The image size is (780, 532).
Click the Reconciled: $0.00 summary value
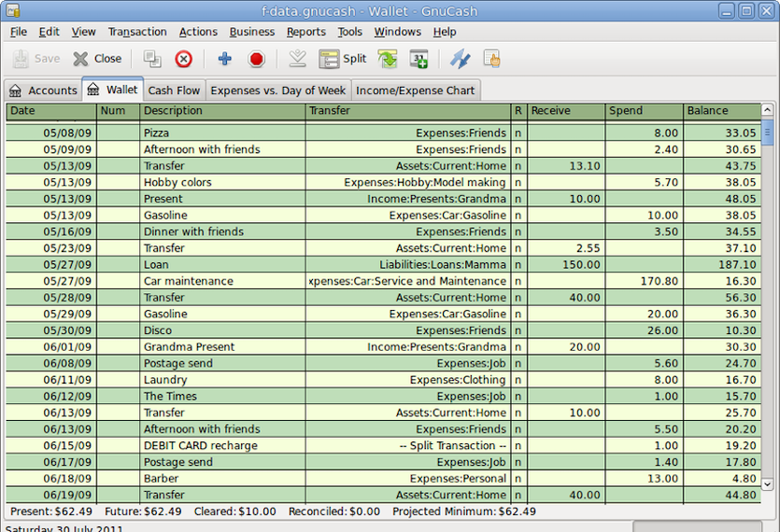click(x=334, y=511)
